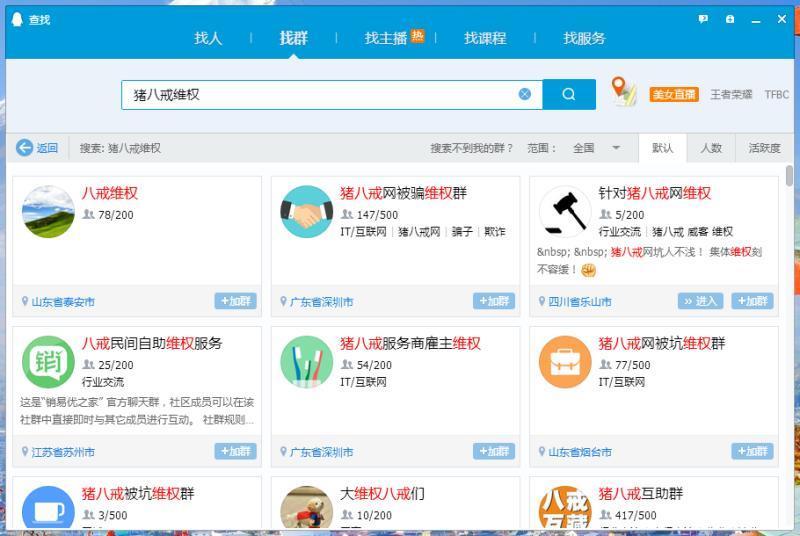Viewport: 800px width, 536px height.
Task: Click 进入 for 针对猪八戒网维权
Action: [x=700, y=301]
